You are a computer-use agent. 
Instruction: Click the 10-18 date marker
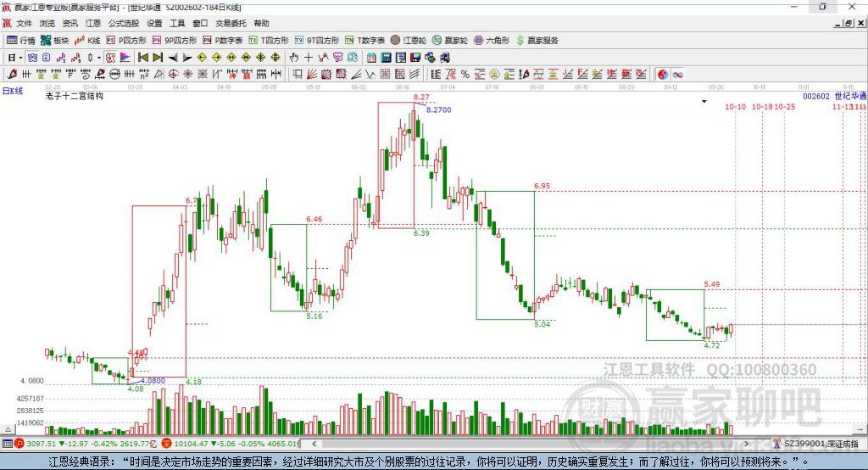[762, 106]
